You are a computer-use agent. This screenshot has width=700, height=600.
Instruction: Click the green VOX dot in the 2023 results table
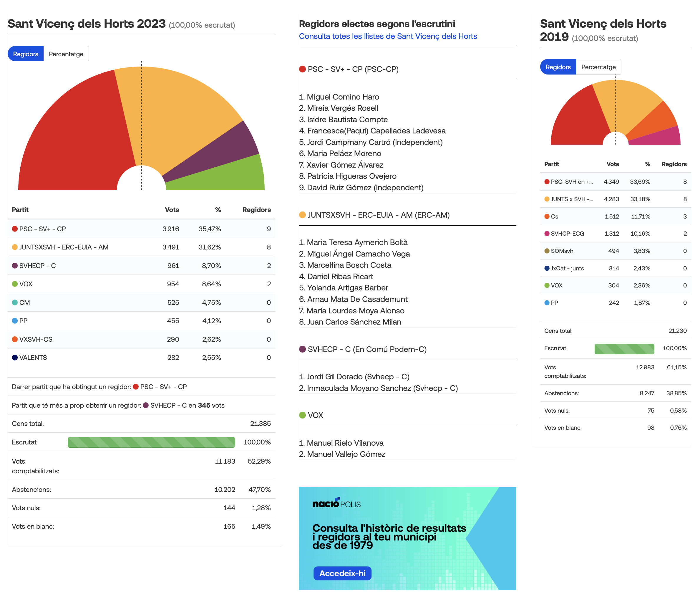(15, 284)
